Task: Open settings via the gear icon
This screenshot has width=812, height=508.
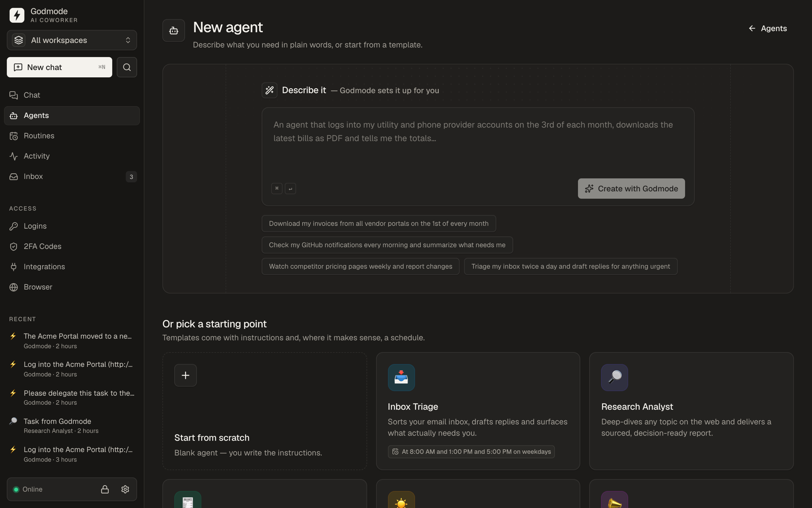Action: 125,489
